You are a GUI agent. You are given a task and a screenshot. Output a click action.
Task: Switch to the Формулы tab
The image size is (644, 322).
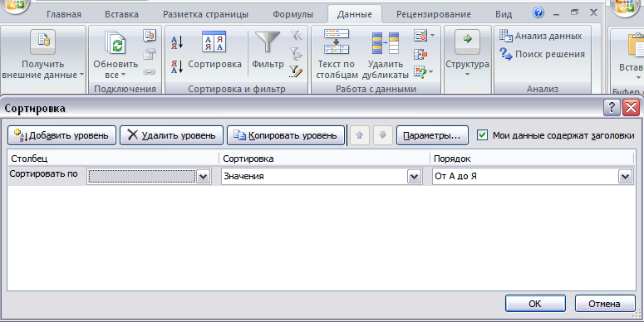tap(293, 14)
